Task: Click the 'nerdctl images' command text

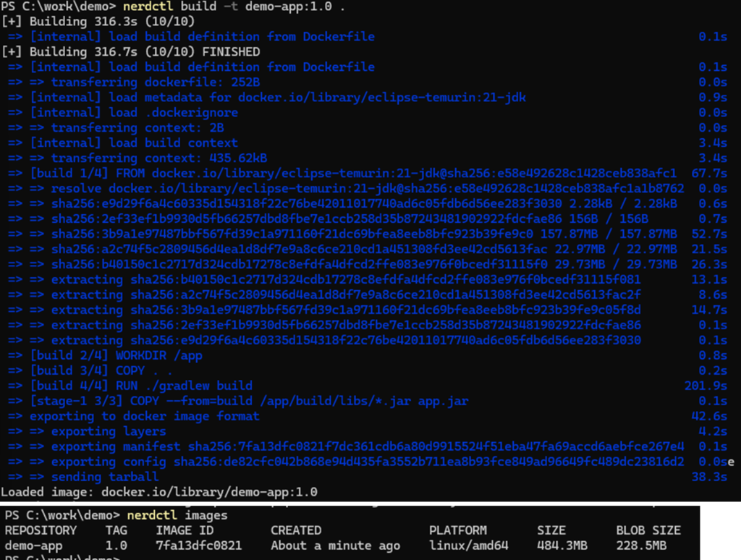Action: [x=177, y=515]
